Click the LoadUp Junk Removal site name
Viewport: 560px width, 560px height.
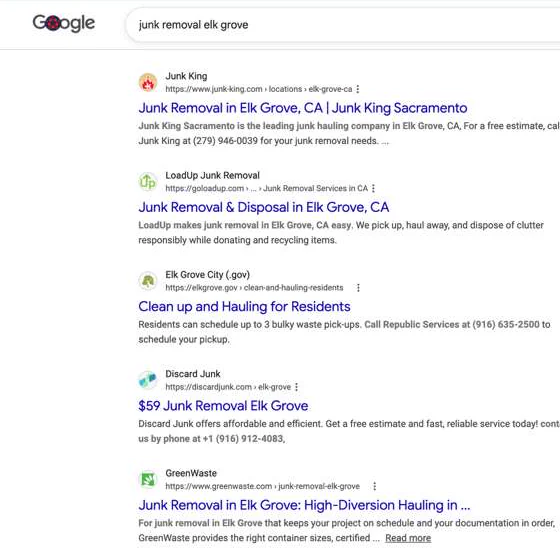coord(212,175)
